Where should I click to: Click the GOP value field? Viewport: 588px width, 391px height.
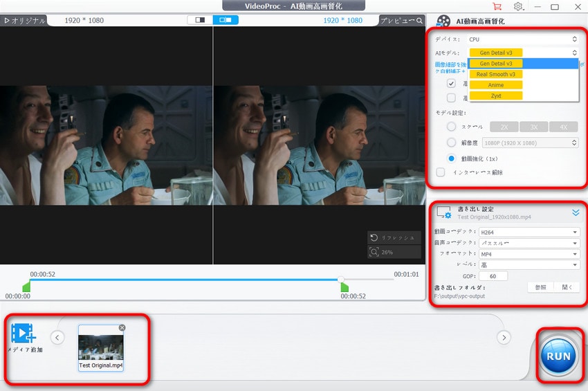point(493,276)
